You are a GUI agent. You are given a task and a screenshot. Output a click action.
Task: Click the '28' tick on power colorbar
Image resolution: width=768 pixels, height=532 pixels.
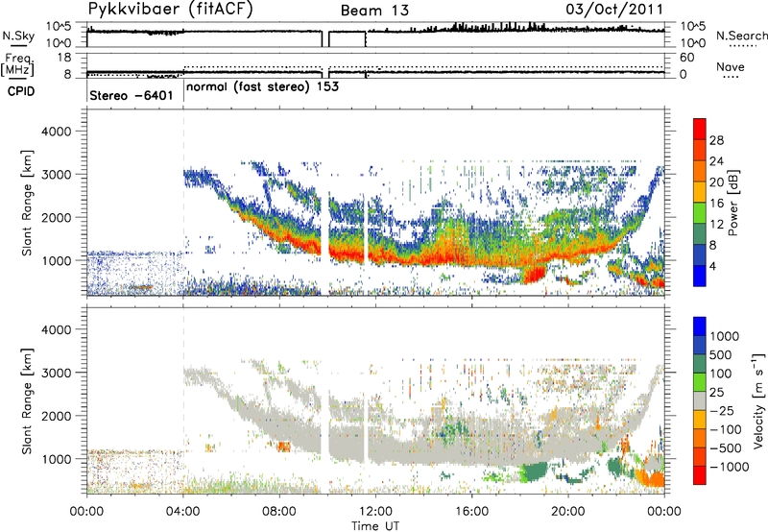tap(716, 140)
